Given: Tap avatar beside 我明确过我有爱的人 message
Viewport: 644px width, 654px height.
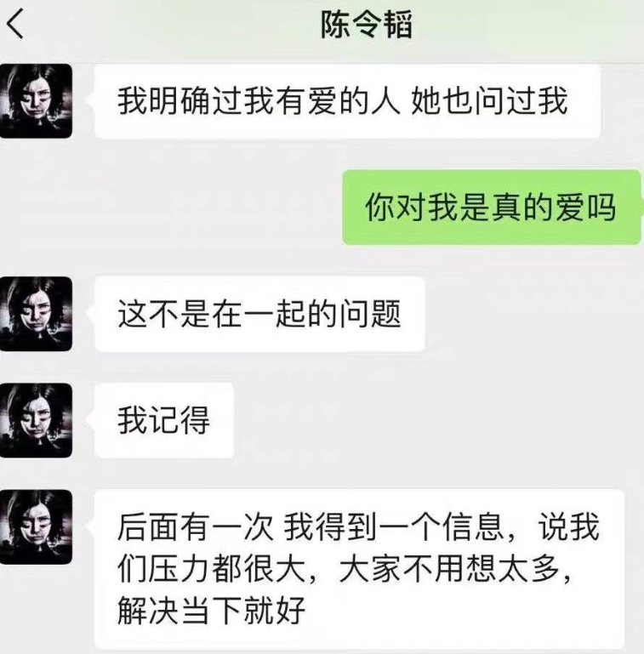Looking at the screenshot, I should point(36,101).
